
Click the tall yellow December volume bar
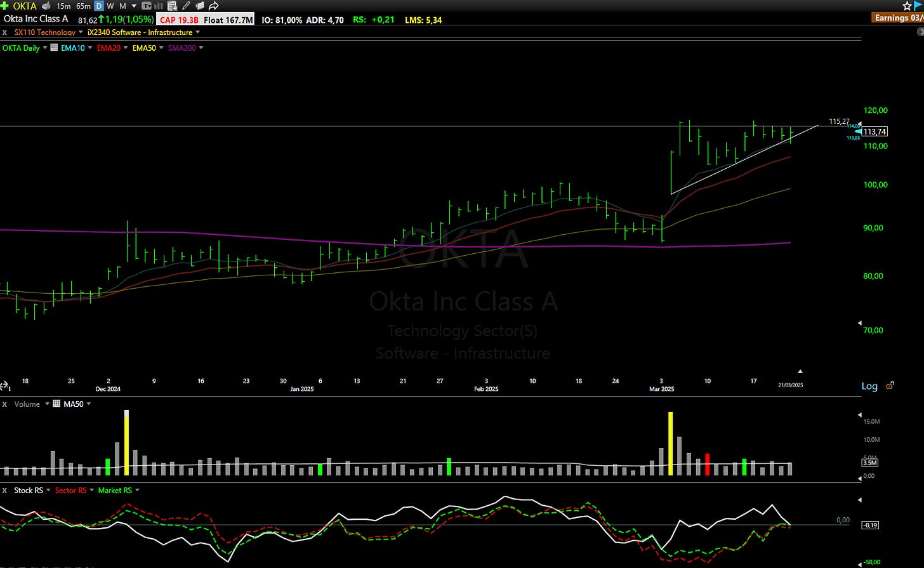tap(126, 443)
